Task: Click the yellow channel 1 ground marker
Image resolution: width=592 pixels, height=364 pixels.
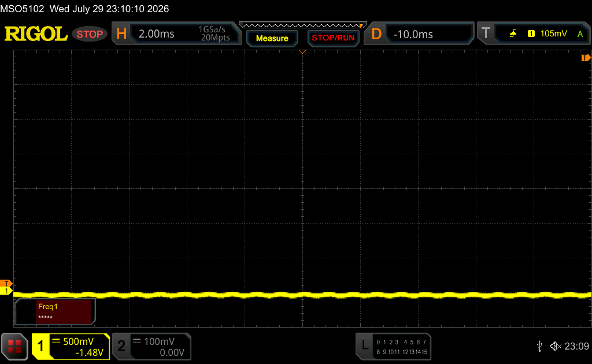Action: [6, 291]
